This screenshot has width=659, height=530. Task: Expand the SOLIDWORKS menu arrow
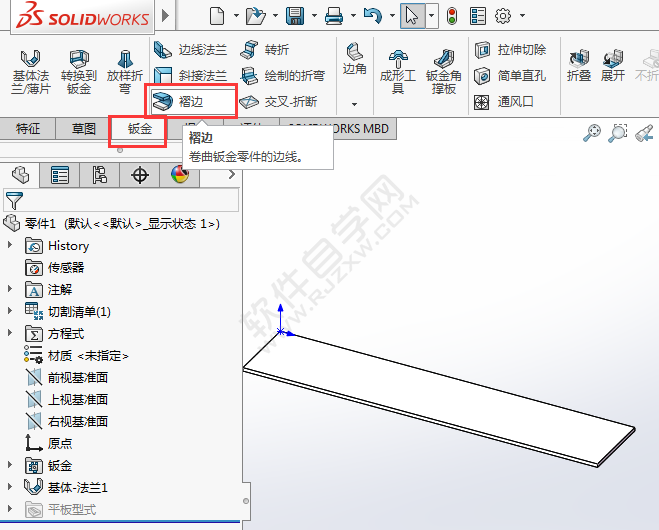tap(165, 16)
